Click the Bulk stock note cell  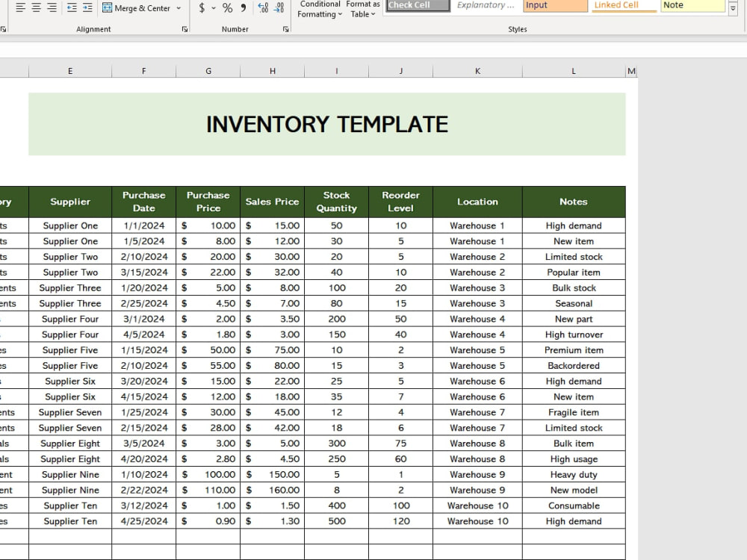pyautogui.click(x=574, y=288)
